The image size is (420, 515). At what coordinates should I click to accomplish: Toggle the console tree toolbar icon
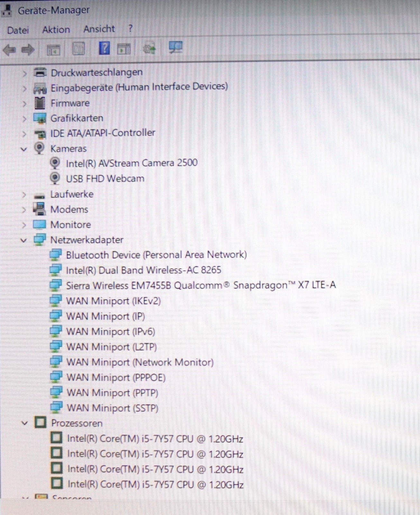[x=53, y=50]
